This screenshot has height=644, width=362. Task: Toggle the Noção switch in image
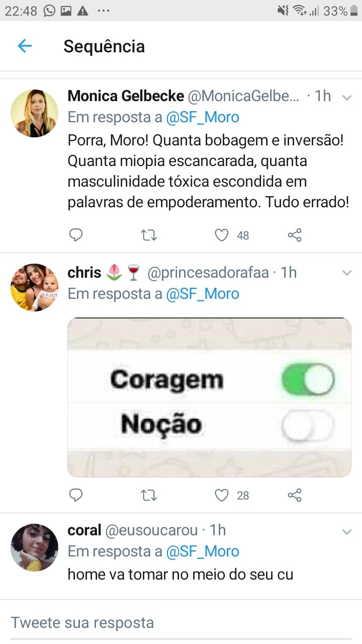[308, 426]
